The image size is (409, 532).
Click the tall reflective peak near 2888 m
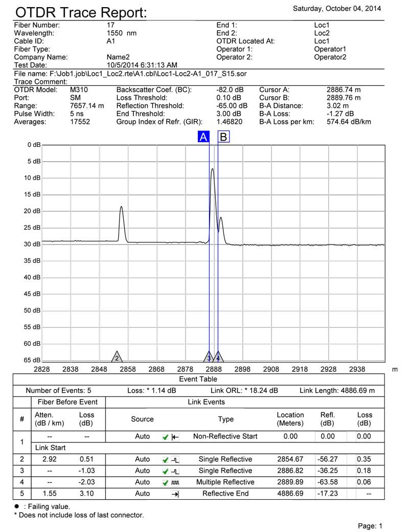coord(212,170)
